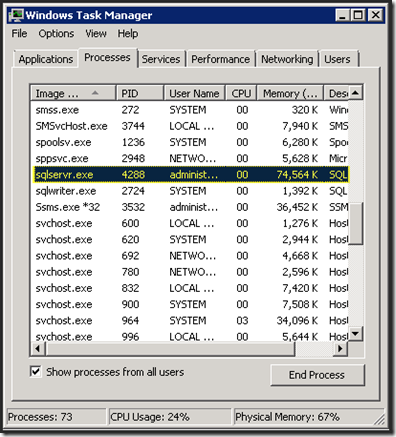Open the Performance tab
This screenshot has width=396, height=437.
[x=220, y=59]
